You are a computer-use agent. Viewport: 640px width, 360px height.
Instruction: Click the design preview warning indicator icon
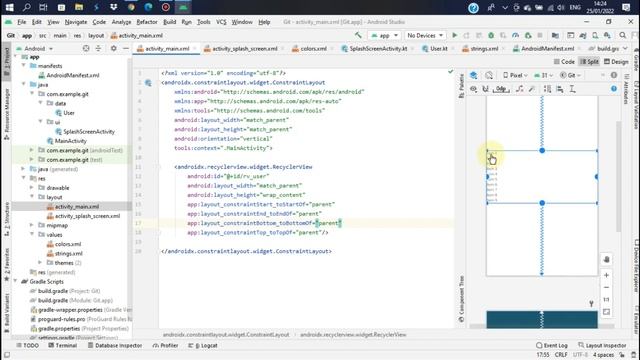pos(614,75)
